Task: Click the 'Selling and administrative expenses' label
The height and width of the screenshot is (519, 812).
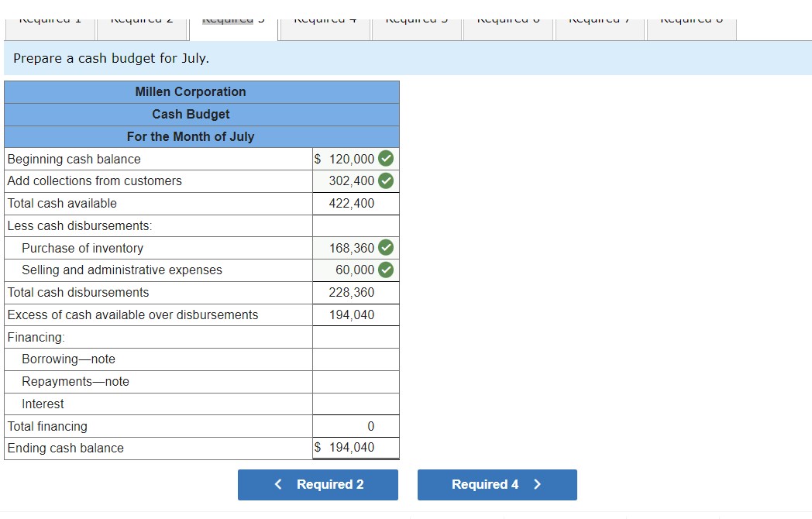Action: pyautogui.click(x=122, y=270)
